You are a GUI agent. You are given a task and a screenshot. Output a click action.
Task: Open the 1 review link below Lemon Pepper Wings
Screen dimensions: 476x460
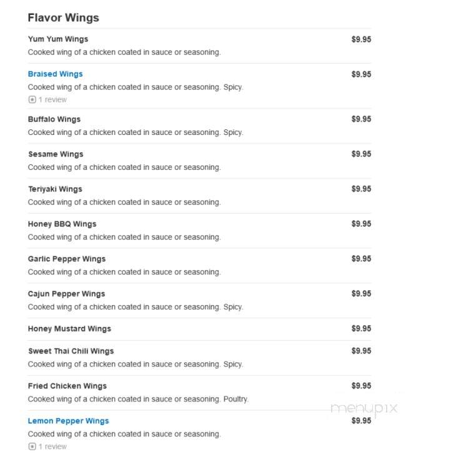(x=52, y=447)
